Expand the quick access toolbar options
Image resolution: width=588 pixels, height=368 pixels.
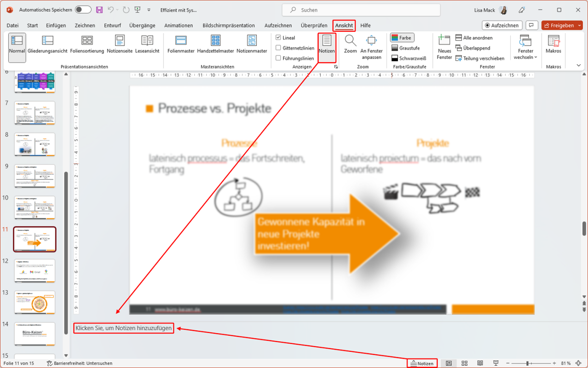[x=148, y=9]
